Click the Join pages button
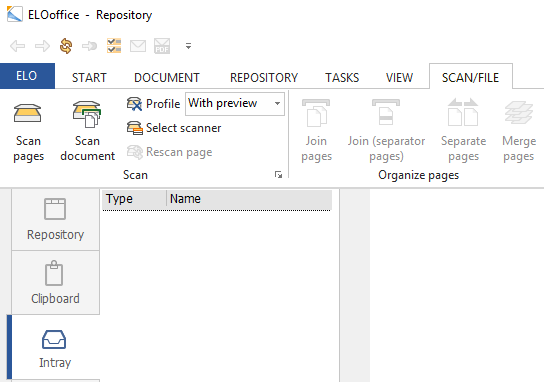The height and width of the screenshot is (382, 544). pos(316,131)
